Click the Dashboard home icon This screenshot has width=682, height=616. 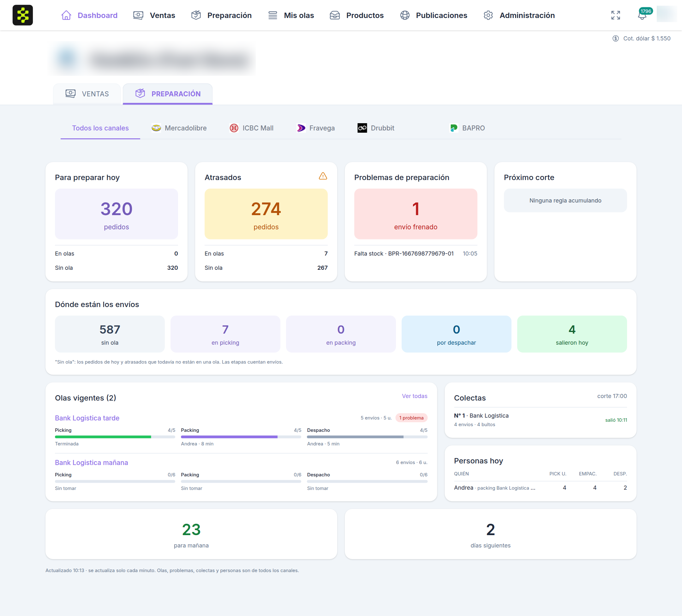(66, 15)
